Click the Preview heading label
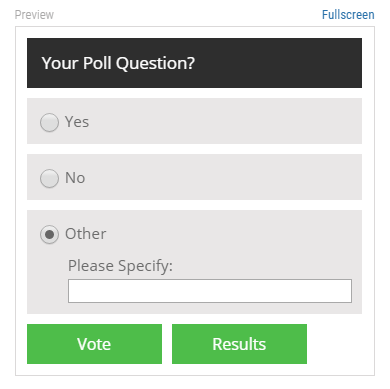 [x=34, y=15]
